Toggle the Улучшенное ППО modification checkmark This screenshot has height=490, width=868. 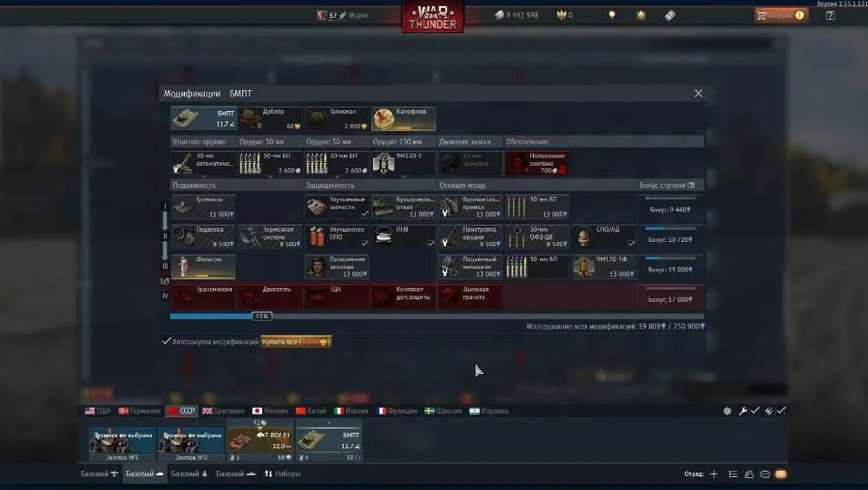click(365, 243)
